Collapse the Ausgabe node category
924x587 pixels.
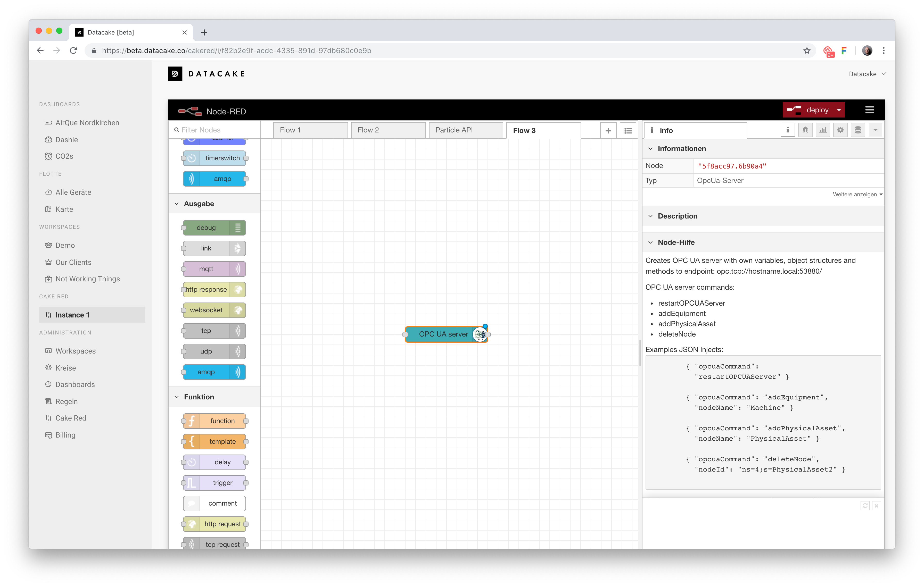[177, 204]
